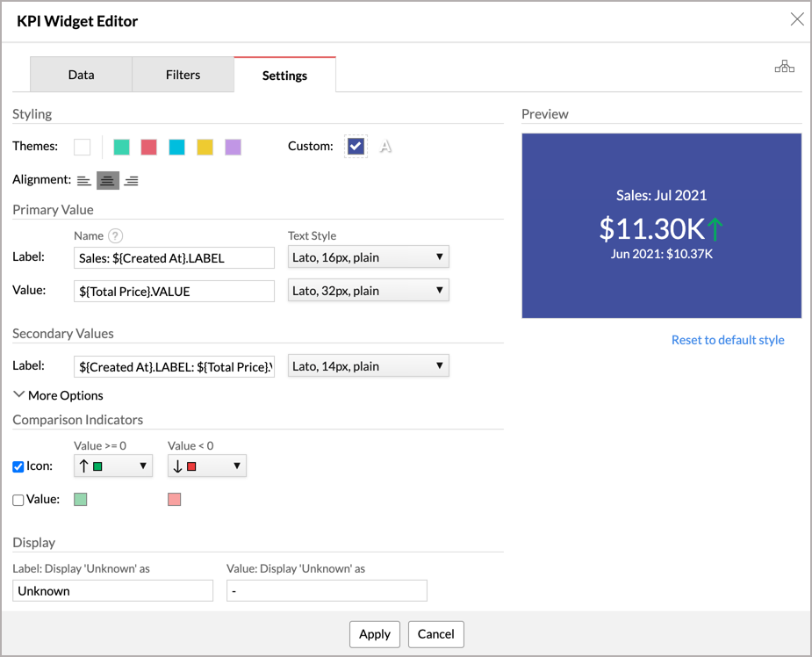Click the related views icon near top right
The image size is (812, 657).
point(784,65)
